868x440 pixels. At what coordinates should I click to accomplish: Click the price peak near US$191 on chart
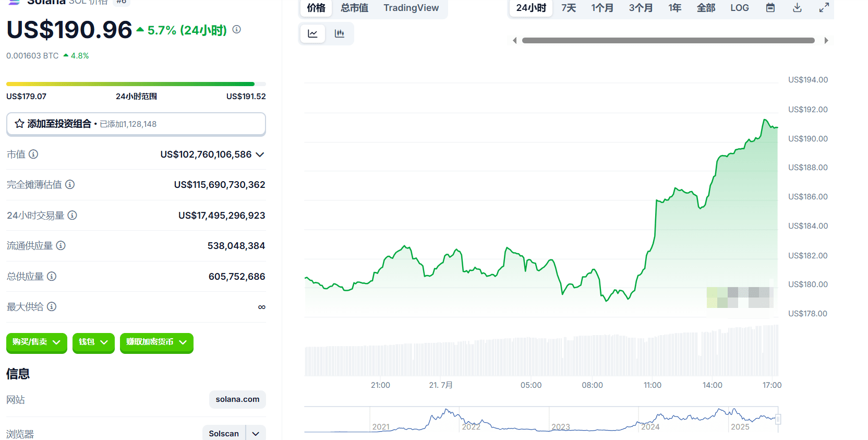(765, 120)
